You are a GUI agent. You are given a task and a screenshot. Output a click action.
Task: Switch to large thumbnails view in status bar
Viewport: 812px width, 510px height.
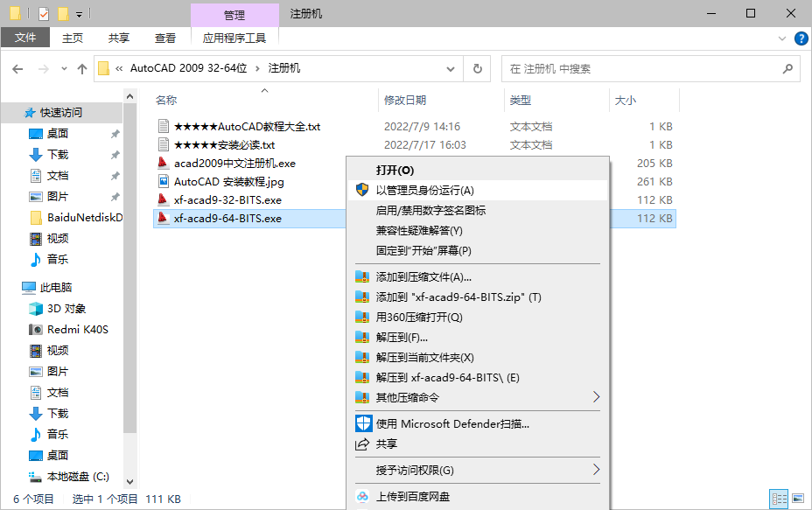(x=798, y=497)
